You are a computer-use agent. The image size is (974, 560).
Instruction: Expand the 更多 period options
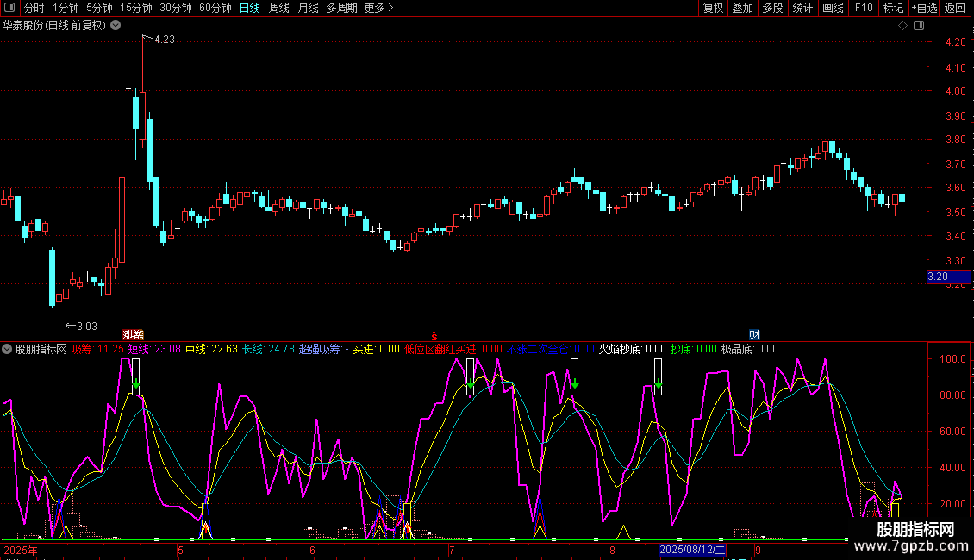(x=378, y=8)
